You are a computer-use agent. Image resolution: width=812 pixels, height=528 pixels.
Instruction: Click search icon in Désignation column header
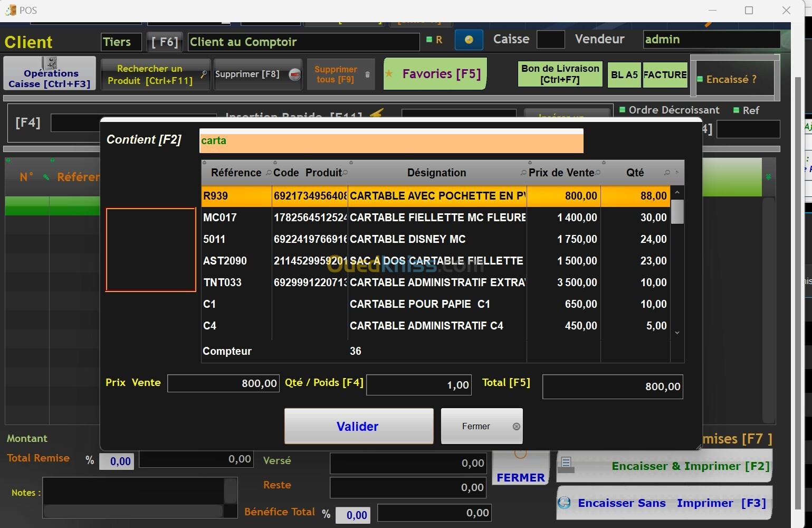(x=523, y=173)
